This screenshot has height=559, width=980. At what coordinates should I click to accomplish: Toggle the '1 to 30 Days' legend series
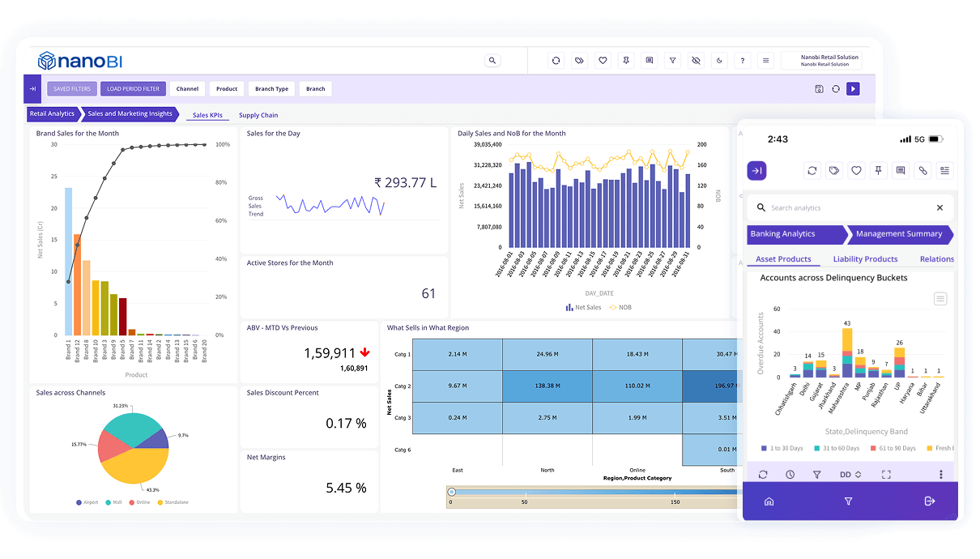pos(782,448)
